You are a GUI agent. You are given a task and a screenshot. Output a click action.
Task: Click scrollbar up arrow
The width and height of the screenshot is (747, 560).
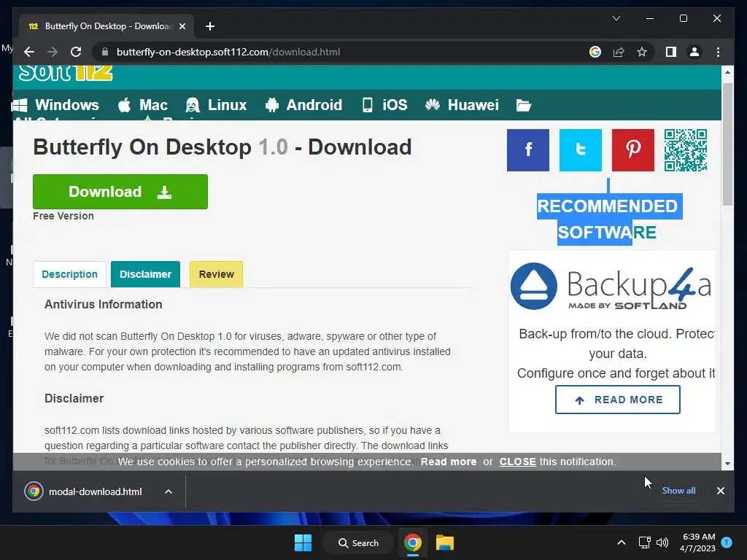727,72
